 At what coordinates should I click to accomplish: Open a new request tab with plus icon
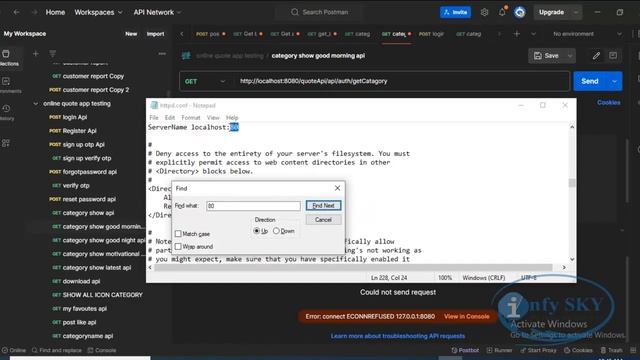coord(517,34)
